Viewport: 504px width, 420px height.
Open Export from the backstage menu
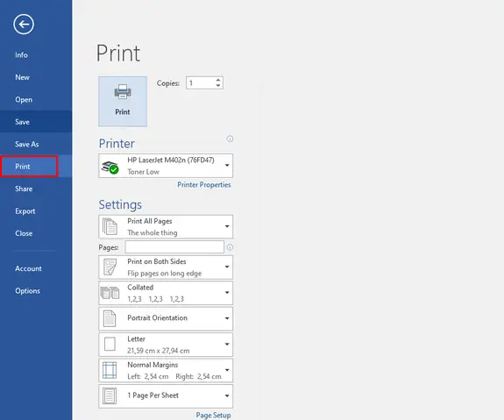click(25, 211)
